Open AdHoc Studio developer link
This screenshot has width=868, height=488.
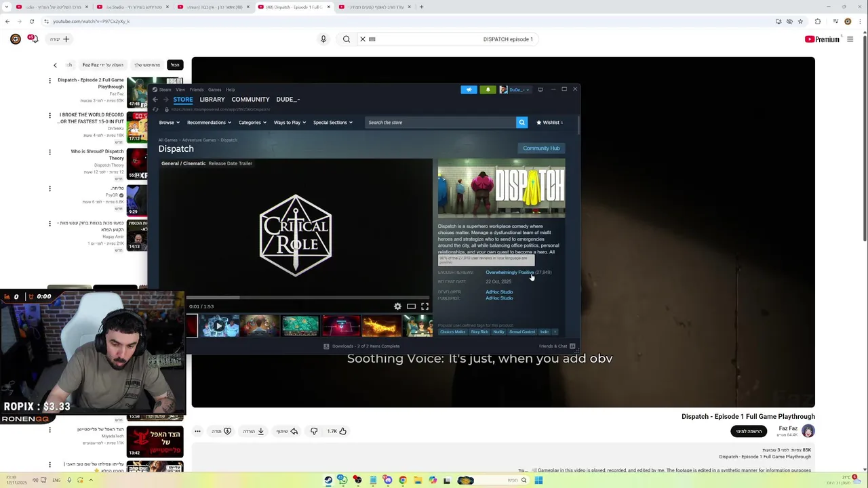[x=499, y=292]
